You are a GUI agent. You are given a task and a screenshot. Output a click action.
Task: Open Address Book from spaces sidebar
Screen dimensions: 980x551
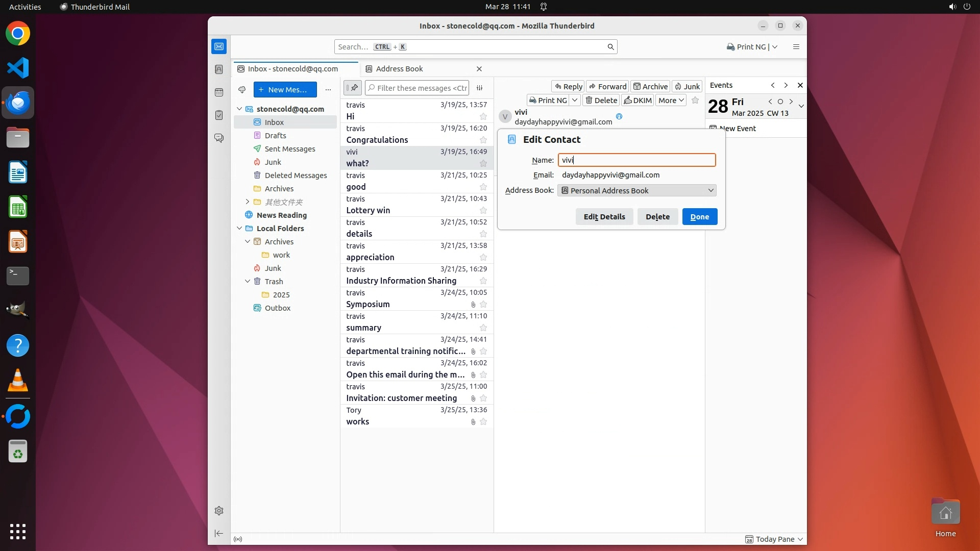[x=219, y=69]
